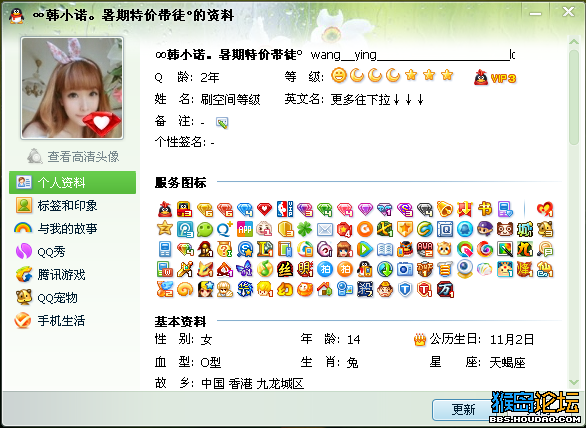
Task: Click the webcam service icon
Action: (x=465, y=269)
